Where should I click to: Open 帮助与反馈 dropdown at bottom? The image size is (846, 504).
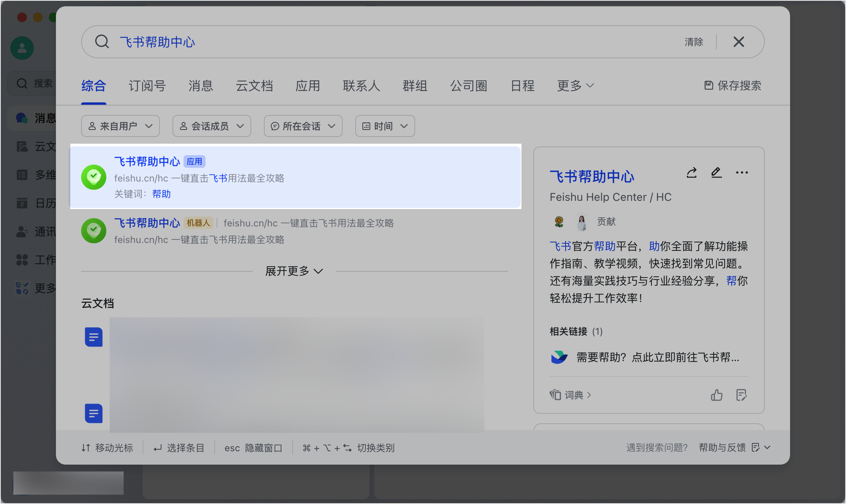pos(735,448)
